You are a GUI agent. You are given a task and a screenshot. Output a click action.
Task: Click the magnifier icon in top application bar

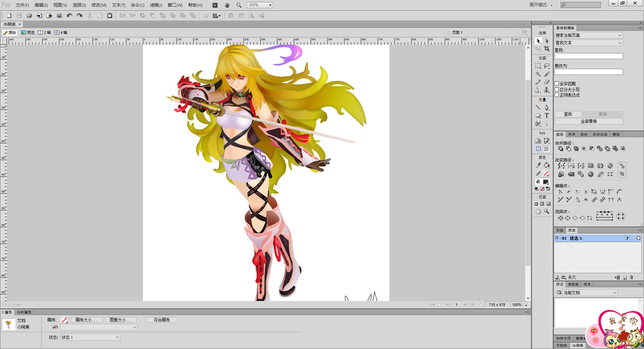tap(239, 5)
